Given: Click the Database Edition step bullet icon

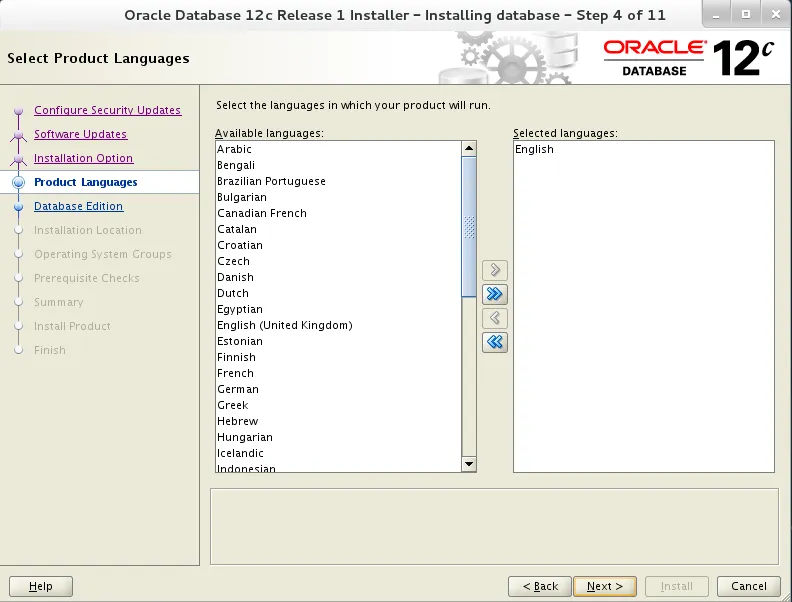Looking at the screenshot, I should (x=18, y=207).
